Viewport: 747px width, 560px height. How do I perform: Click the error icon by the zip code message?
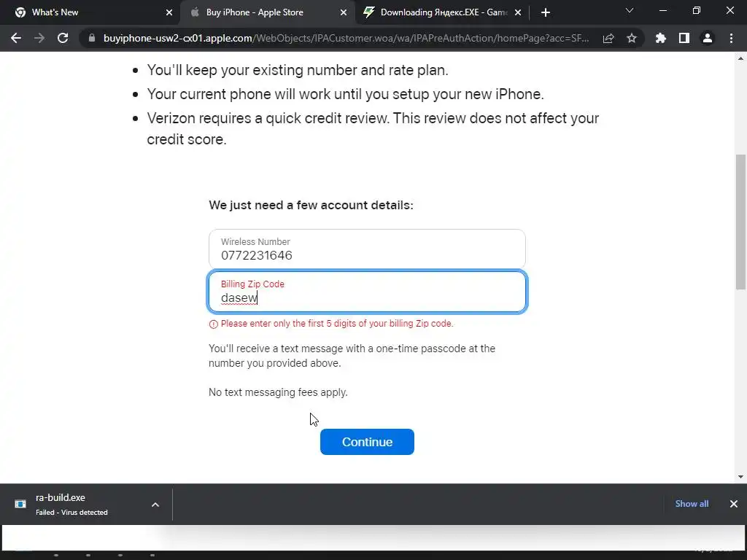click(x=213, y=324)
